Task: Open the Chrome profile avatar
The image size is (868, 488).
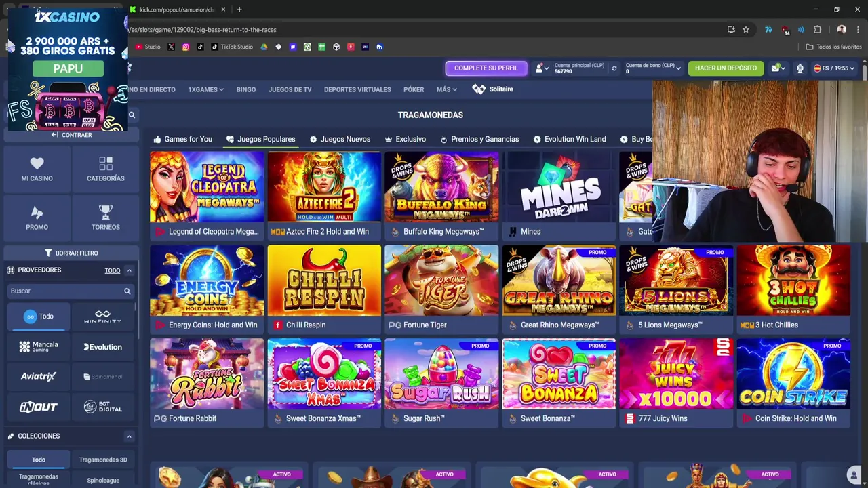Action: (x=842, y=30)
